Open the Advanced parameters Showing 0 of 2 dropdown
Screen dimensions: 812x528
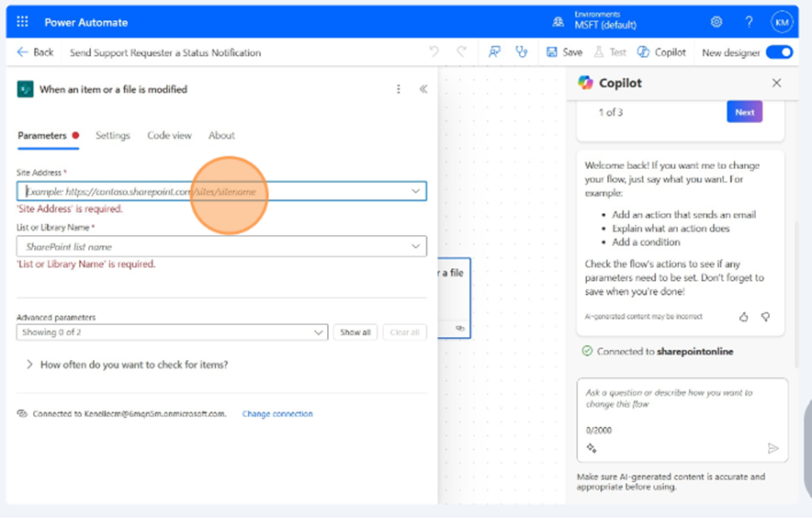172,332
